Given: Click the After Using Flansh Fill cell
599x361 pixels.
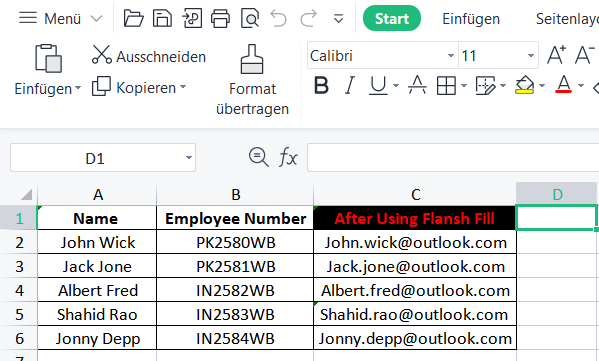Looking at the screenshot, I should coord(415,218).
